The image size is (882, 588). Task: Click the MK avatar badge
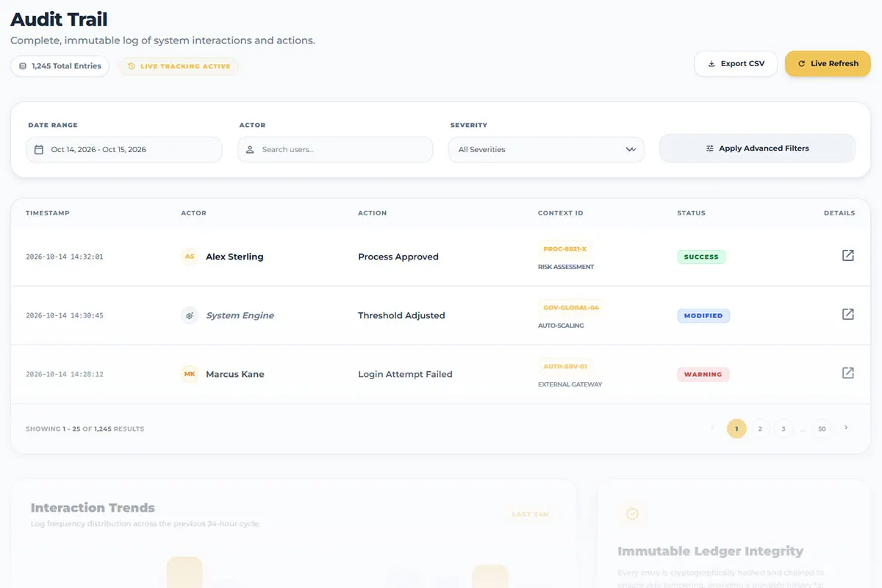pos(190,374)
